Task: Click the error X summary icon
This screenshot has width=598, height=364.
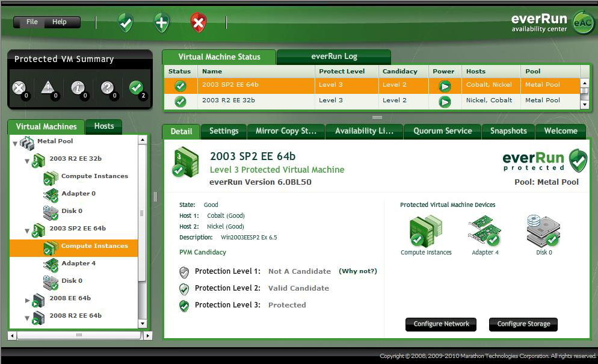Action: 19,88
